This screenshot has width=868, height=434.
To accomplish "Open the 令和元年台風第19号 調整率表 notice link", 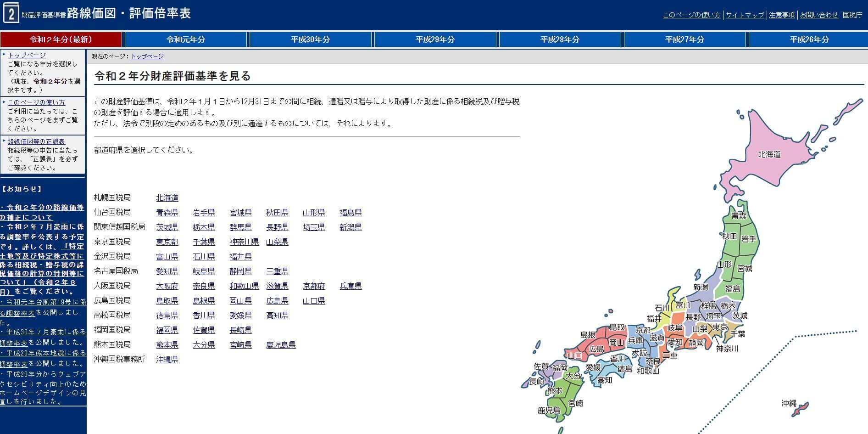I will point(43,307).
